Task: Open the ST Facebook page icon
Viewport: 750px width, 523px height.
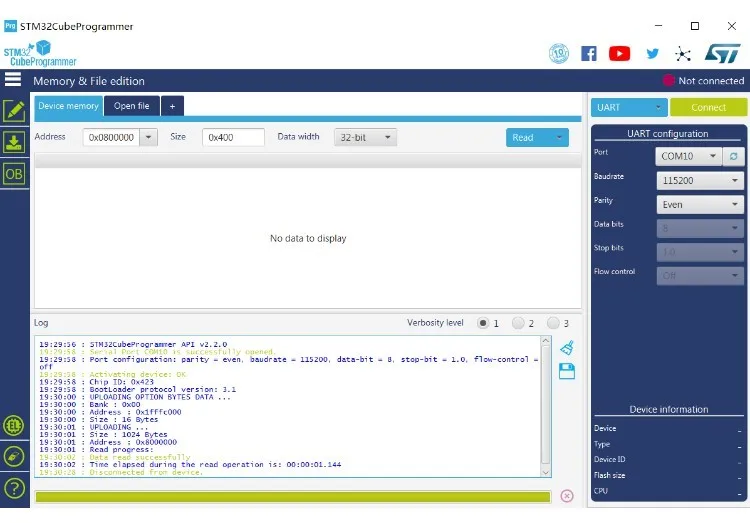Action: coord(589,54)
